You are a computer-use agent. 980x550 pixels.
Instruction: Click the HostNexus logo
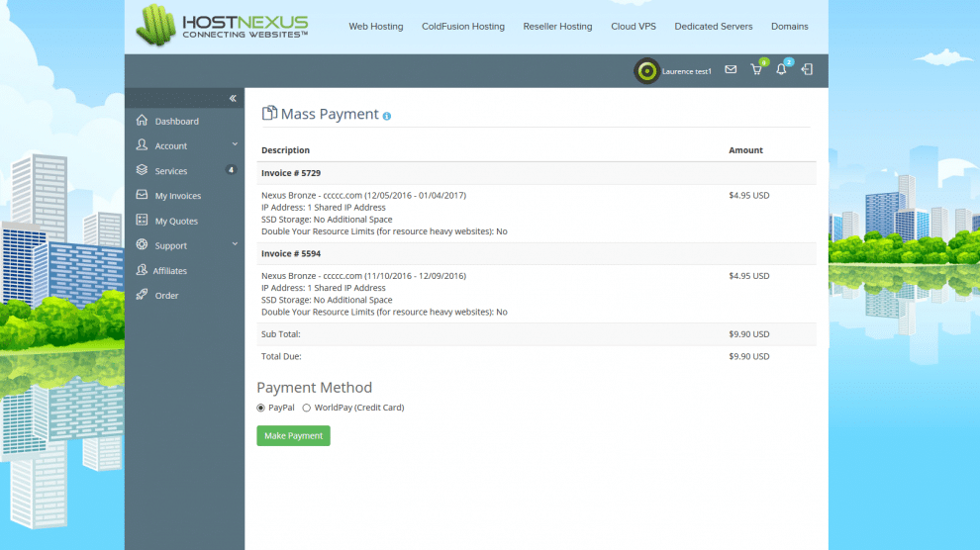[223, 27]
